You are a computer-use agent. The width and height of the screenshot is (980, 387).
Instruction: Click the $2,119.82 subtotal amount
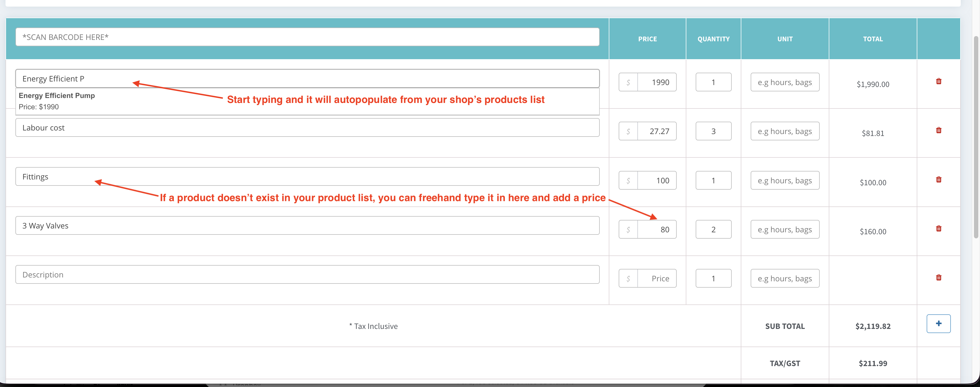click(873, 326)
